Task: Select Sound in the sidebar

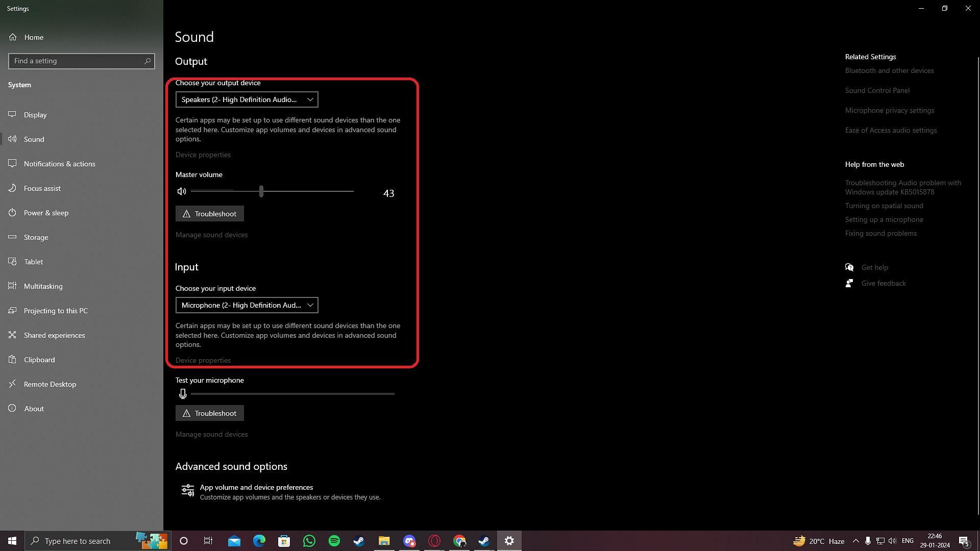Action: (x=82, y=139)
